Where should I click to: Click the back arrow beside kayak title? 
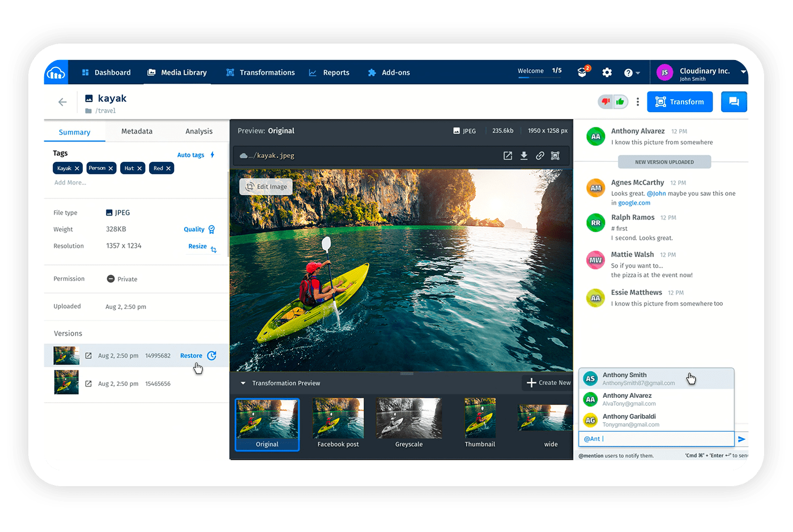pyautogui.click(x=62, y=102)
